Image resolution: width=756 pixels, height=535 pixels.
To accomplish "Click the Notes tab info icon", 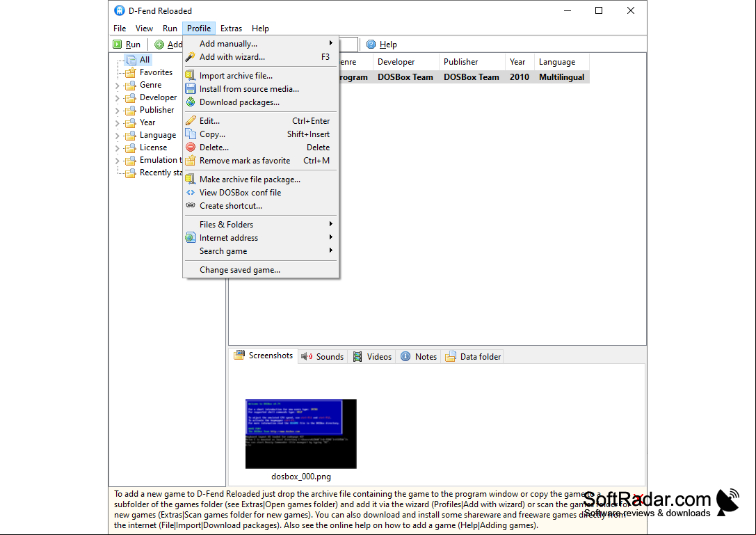I will tap(405, 356).
